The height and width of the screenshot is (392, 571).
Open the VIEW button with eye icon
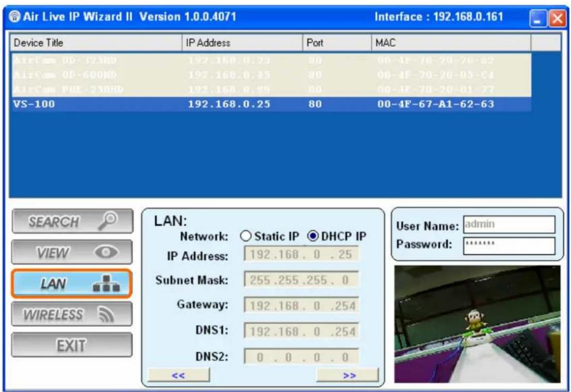tap(72, 252)
